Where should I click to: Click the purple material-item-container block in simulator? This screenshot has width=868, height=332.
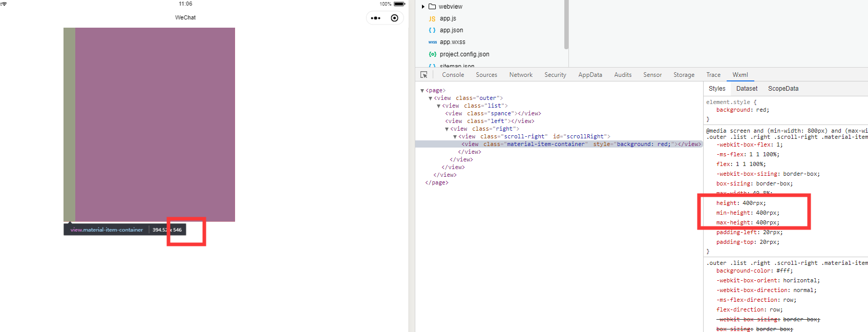pyautogui.click(x=155, y=125)
